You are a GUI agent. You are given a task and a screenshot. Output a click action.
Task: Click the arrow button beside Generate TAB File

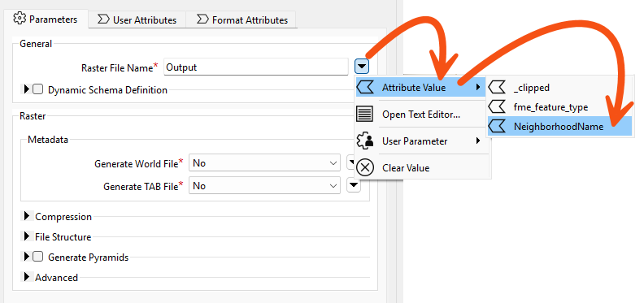click(x=354, y=185)
